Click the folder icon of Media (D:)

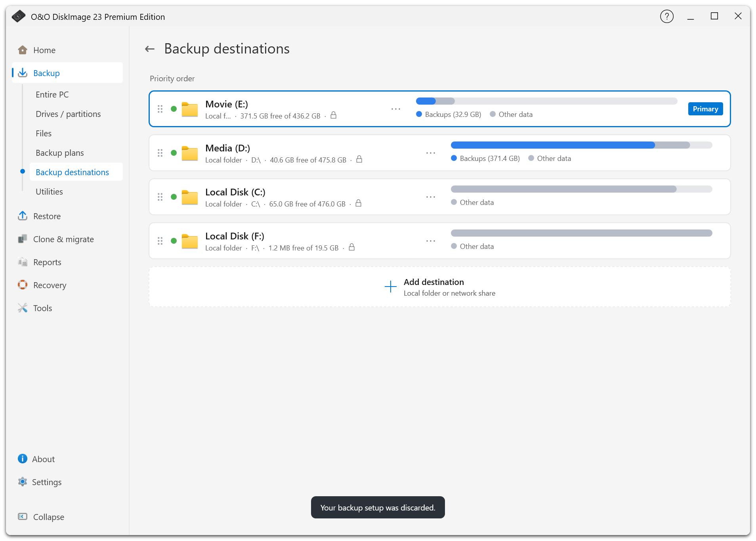(190, 153)
